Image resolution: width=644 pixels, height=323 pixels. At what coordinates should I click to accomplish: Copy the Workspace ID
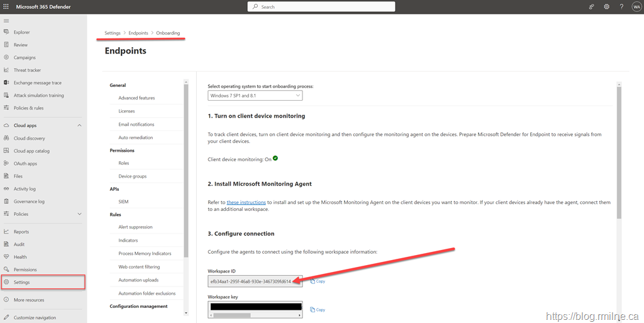point(318,281)
